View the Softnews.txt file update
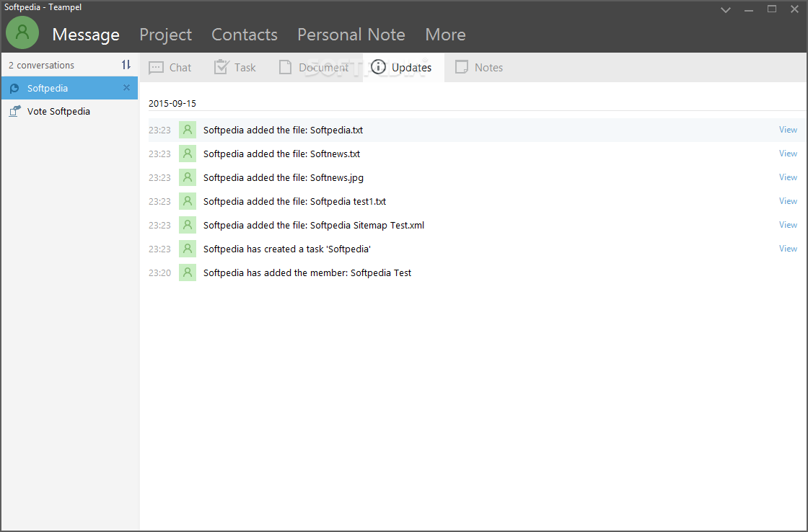 coord(788,154)
